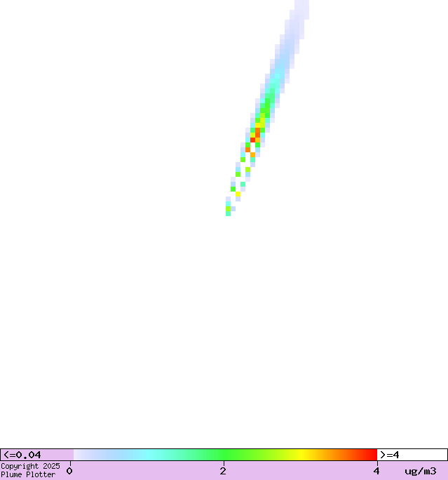This screenshot has height=480, width=448.
Task: Click the "<=0.04" legend box
Action: pos(36,455)
